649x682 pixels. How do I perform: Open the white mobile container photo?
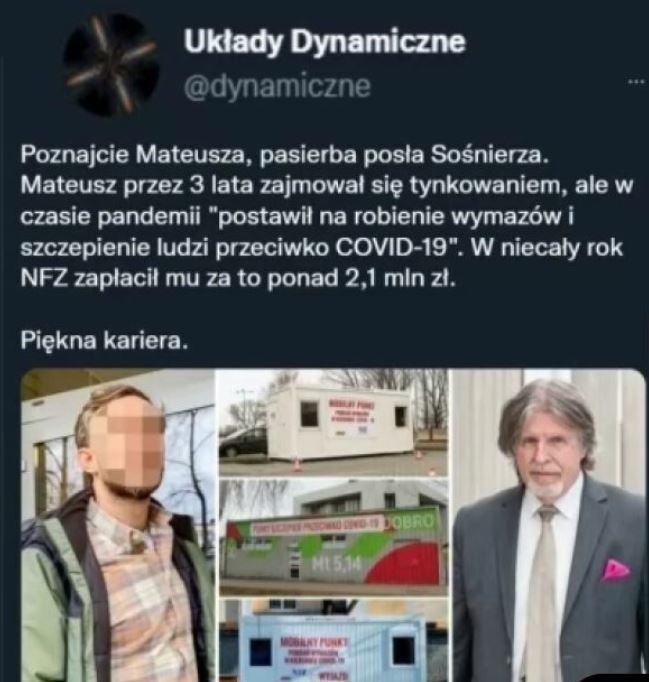333,422
